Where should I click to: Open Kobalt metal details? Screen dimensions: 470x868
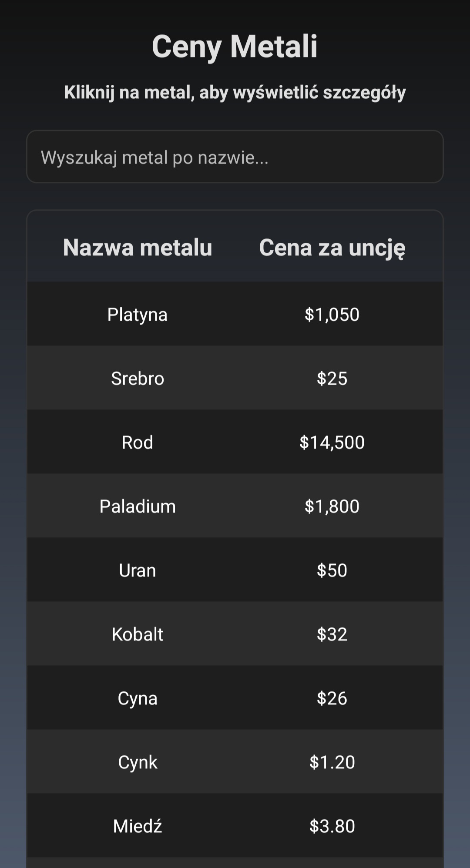(x=138, y=634)
